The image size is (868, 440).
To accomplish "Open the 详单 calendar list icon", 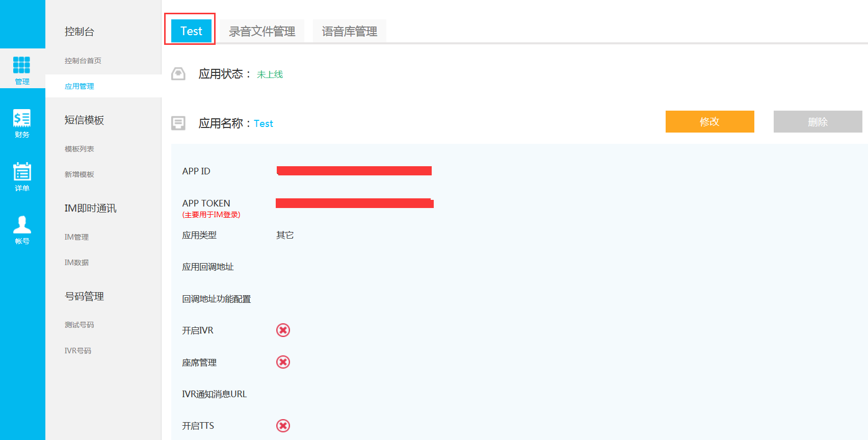I will click(x=22, y=171).
